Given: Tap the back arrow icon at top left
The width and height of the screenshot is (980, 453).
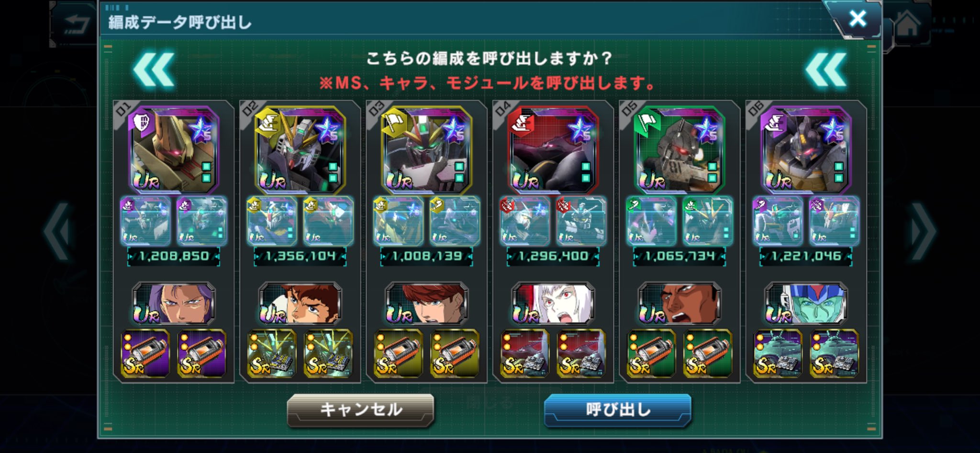Looking at the screenshot, I should tap(77, 24).
